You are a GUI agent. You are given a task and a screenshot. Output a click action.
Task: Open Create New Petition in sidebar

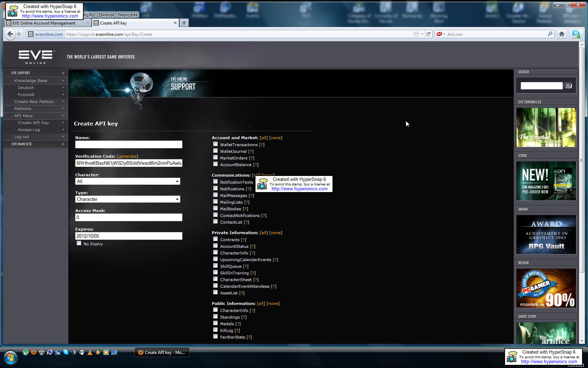[x=34, y=102]
